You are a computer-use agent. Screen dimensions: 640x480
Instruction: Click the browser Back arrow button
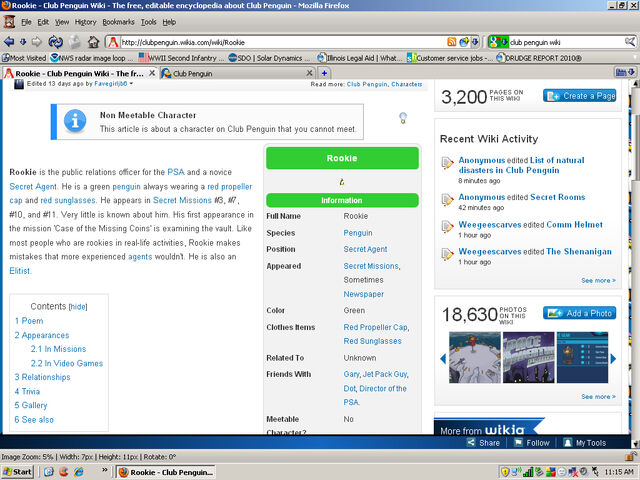coord(9,42)
